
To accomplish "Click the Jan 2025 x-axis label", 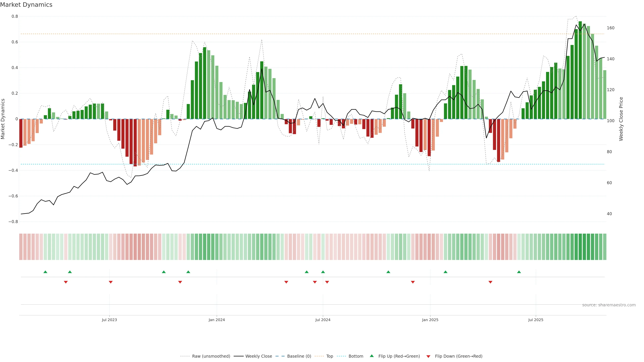I will 430,320.
